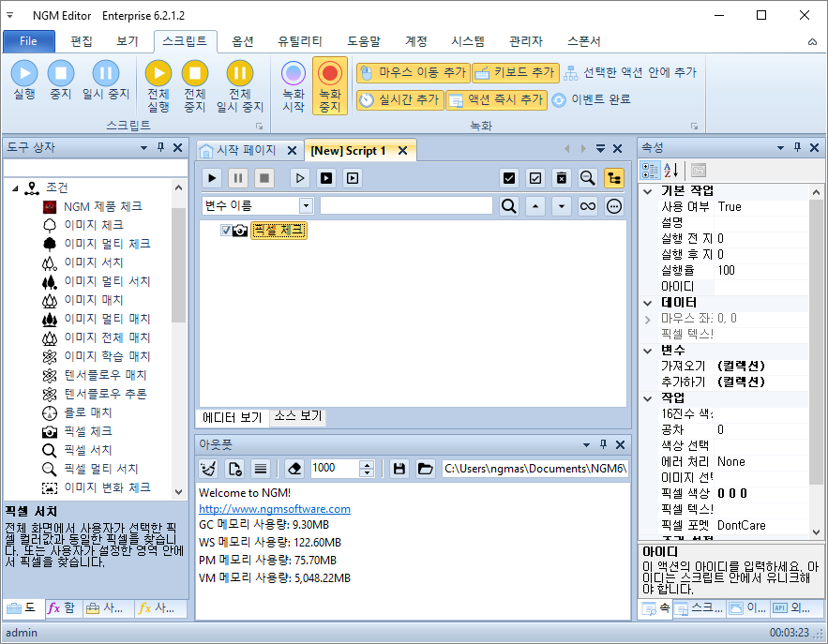Click the editor pause button
This screenshot has height=644, width=828.
click(238, 178)
